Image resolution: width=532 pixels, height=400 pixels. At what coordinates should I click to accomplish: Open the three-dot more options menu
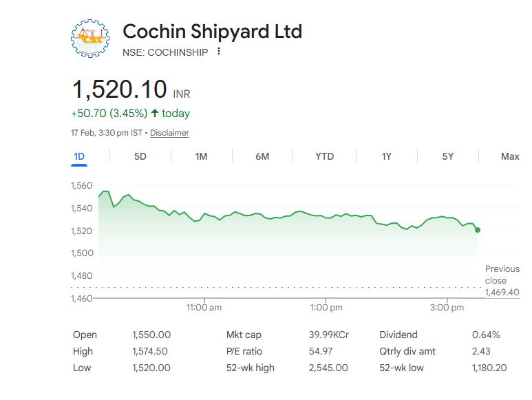point(219,52)
